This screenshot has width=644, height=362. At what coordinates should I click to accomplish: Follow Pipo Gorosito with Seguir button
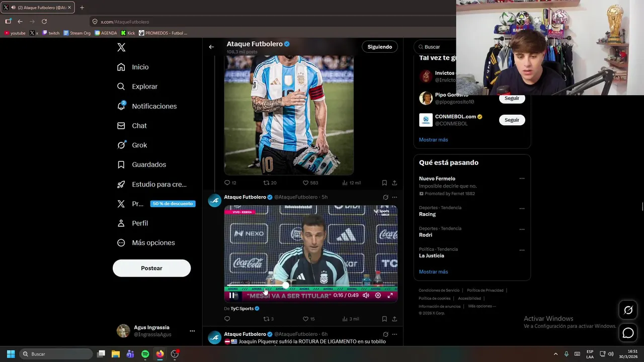pyautogui.click(x=512, y=98)
